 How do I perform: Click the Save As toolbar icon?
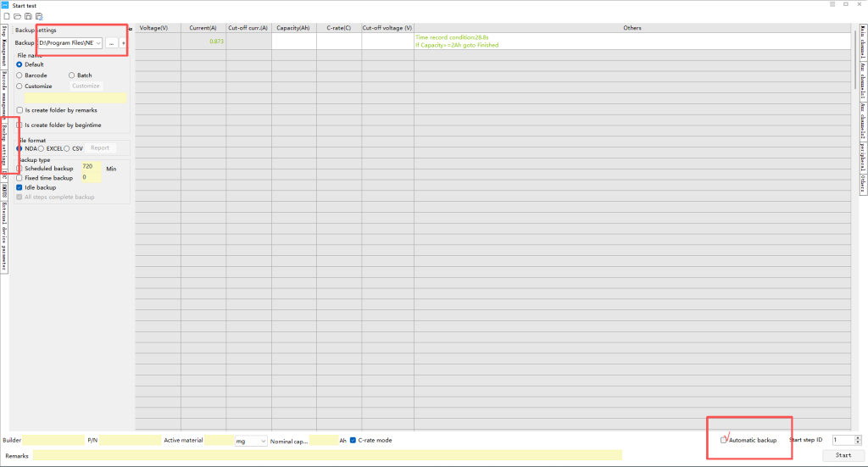point(39,16)
